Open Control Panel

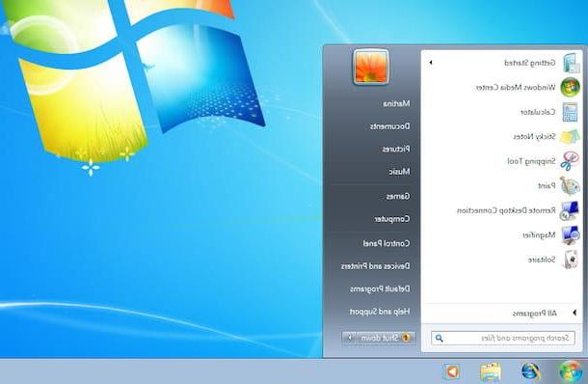click(387, 243)
